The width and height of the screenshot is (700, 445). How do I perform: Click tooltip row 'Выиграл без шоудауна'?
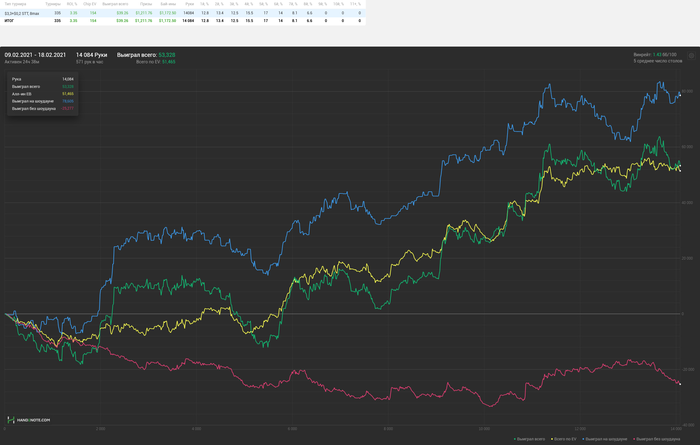coord(42,108)
